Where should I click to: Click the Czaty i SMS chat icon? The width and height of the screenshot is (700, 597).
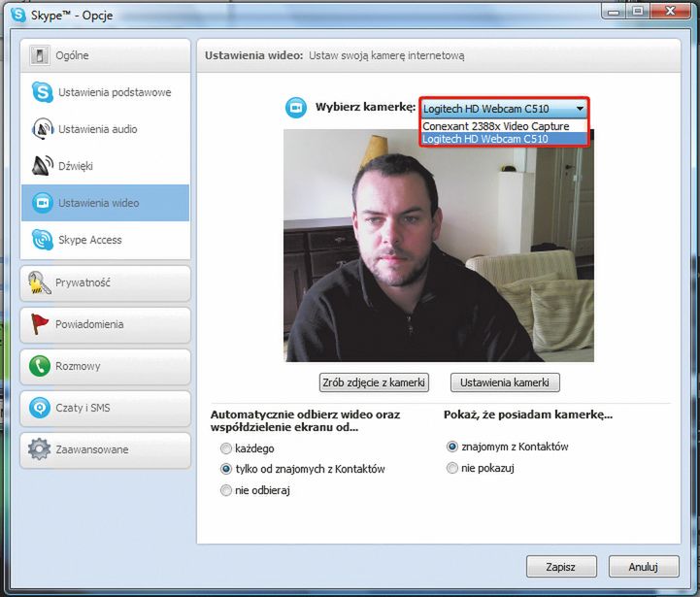(39, 408)
